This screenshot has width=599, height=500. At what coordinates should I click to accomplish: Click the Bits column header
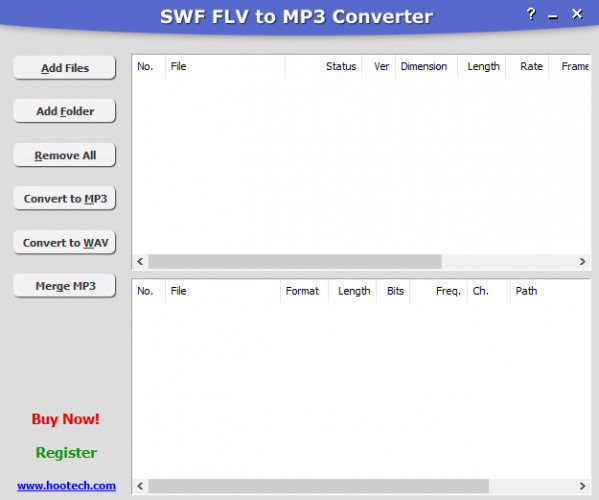(x=393, y=291)
